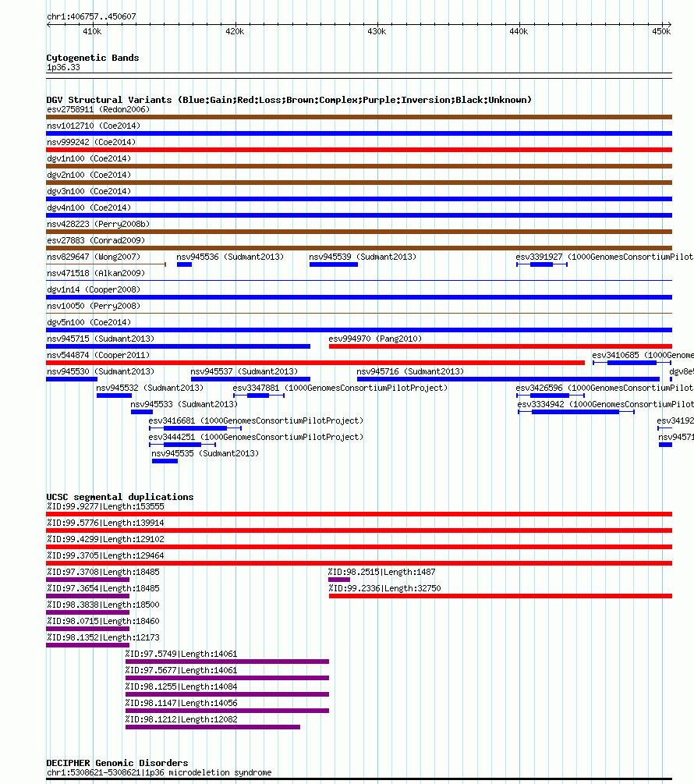
Task: Select the dgv3n100 (Coe2014) label
Action: click(89, 191)
